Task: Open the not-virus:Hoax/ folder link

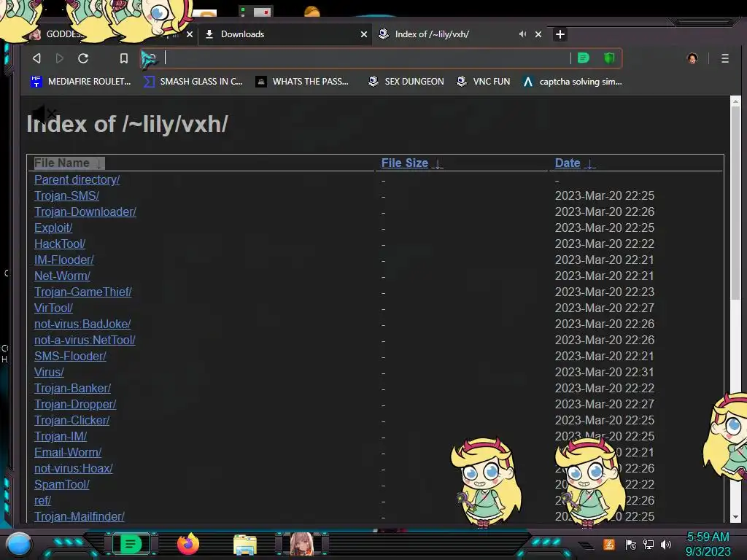Action: [74, 469]
